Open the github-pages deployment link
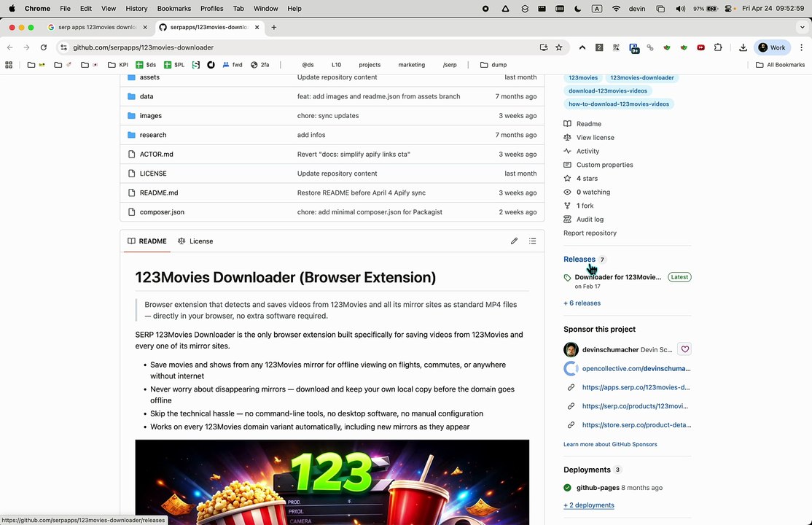The image size is (812, 525). (598, 488)
